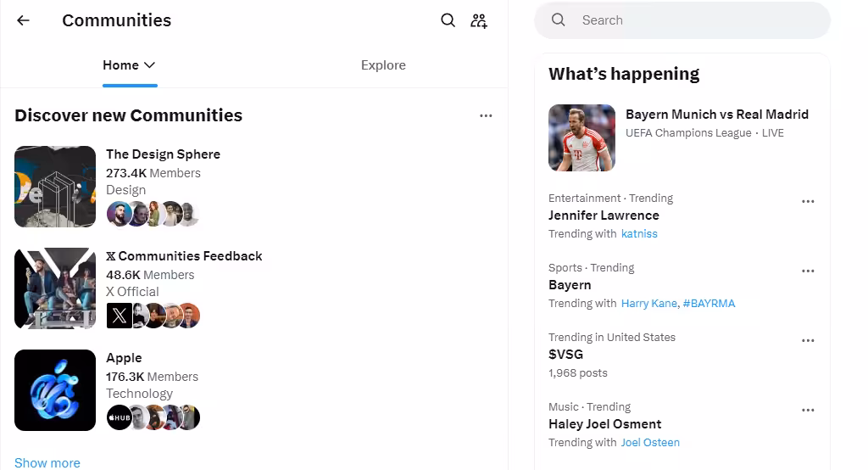Image resolution: width=868 pixels, height=470 pixels.
Task: Open X Communities Feedback community title
Action: click(184, 256)
